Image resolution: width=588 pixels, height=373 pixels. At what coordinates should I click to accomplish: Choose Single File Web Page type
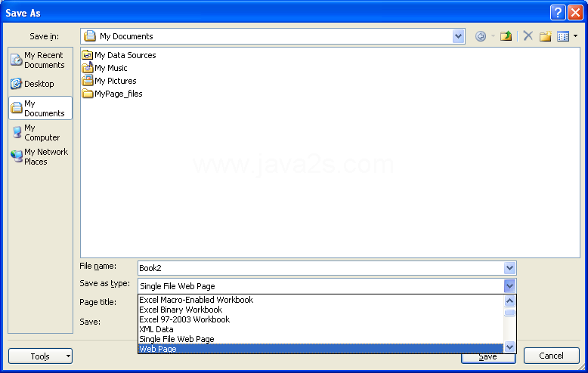click(x=320, y=339)
